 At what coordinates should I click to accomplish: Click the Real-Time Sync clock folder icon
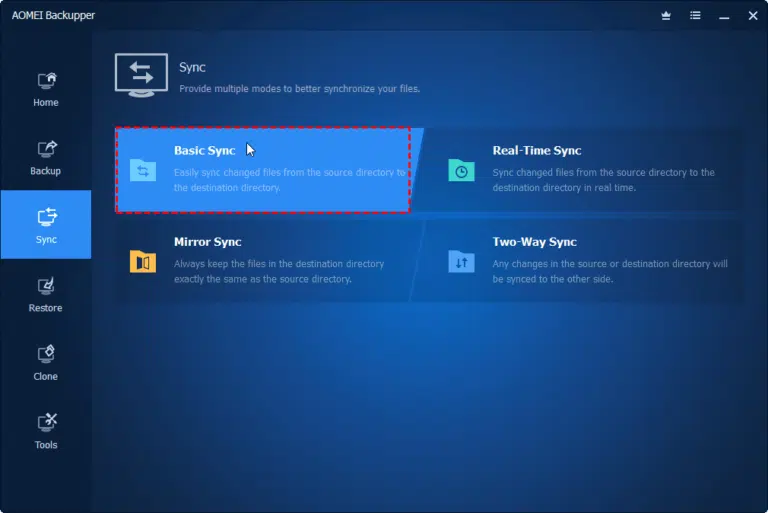point(461,170)
